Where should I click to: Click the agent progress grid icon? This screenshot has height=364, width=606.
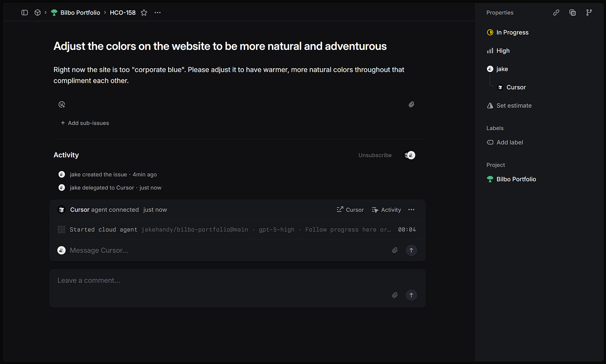click(x=61, y=230)
